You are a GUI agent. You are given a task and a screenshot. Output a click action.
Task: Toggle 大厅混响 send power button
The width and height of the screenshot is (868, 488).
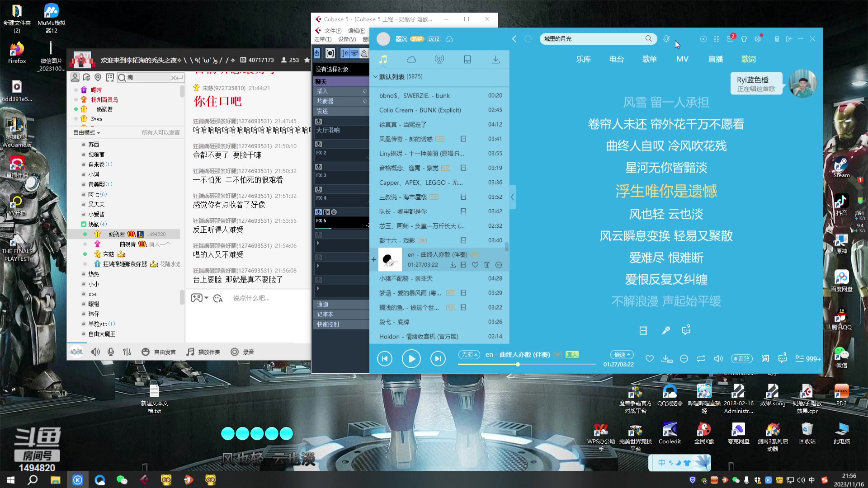point(318,122)
